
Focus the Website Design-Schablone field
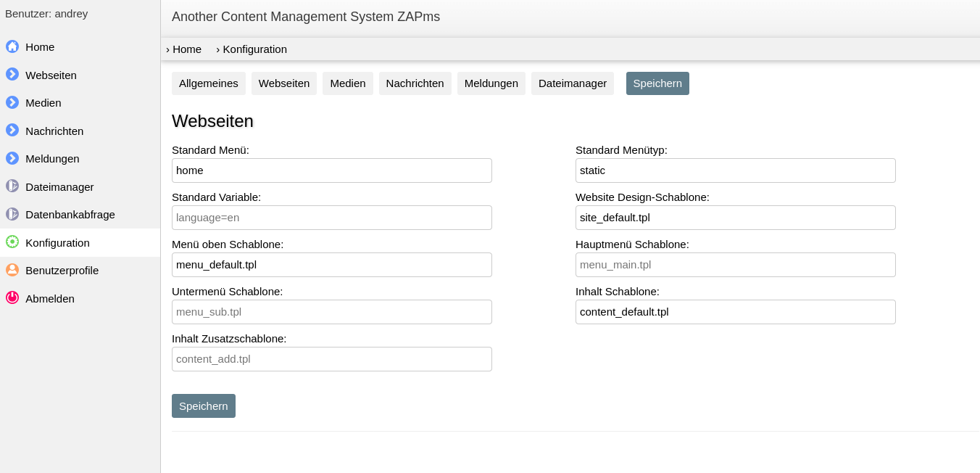click(736, 218)
